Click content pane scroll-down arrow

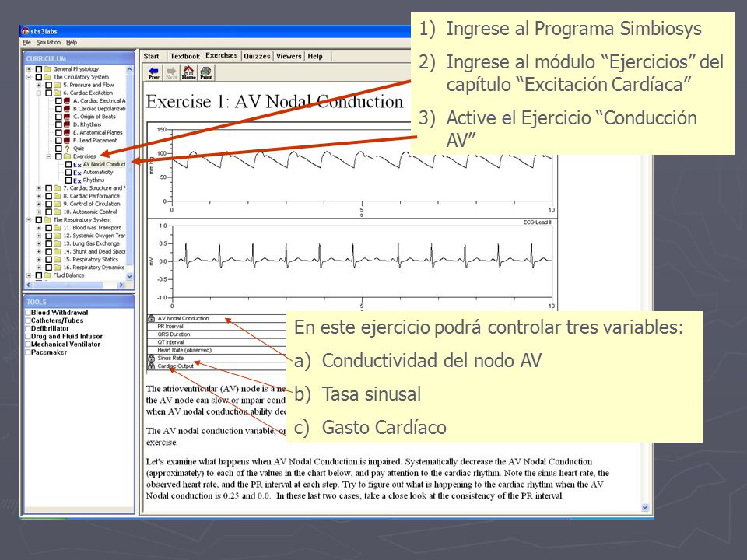pos(645,508)
